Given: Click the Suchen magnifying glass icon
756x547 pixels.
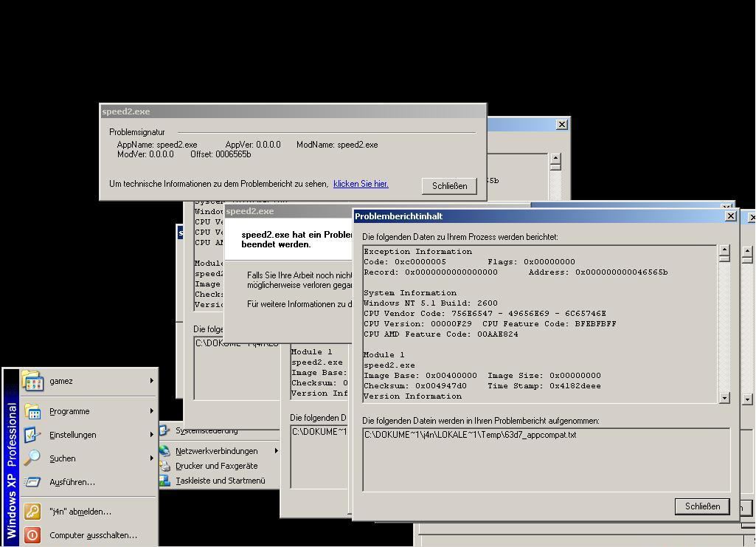Looking at the screenshot, I should pyautogui.click(x=32, y=458).
